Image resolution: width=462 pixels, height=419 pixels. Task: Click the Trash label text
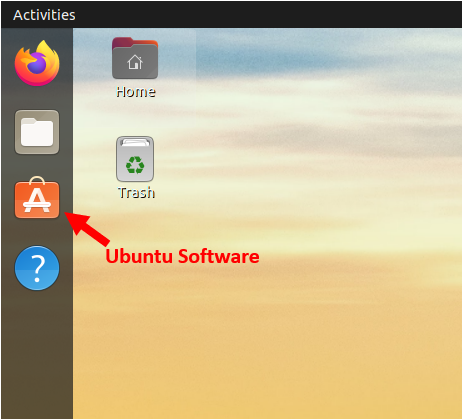point(136,193)
